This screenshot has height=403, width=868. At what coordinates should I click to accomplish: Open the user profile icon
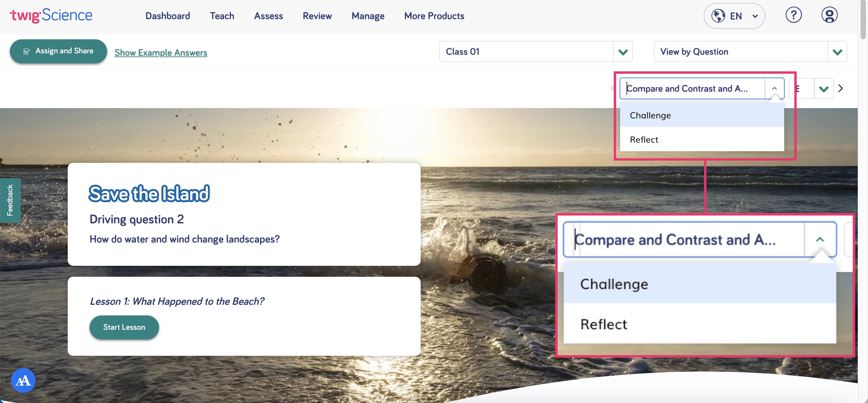click(x=829, y=15)
